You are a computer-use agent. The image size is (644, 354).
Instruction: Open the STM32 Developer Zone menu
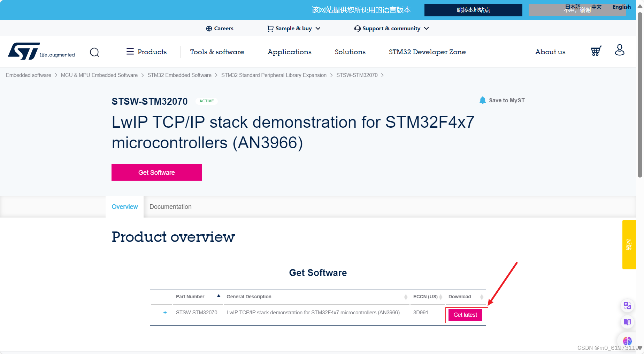427,52
